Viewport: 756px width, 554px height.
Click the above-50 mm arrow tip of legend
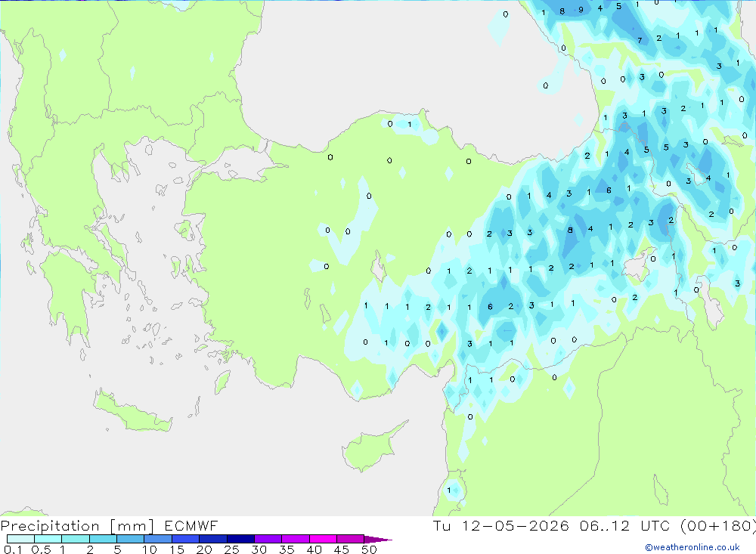[x=378, y=539]
